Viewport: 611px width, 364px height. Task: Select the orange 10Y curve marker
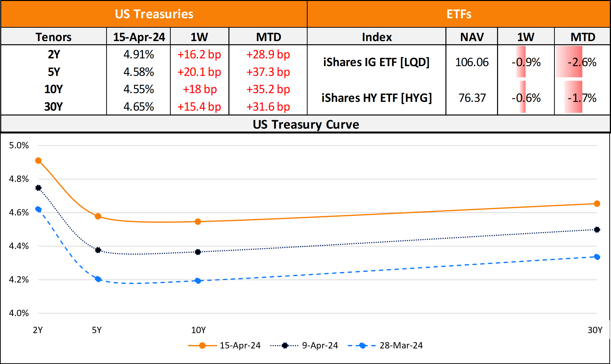click(198, 222)
